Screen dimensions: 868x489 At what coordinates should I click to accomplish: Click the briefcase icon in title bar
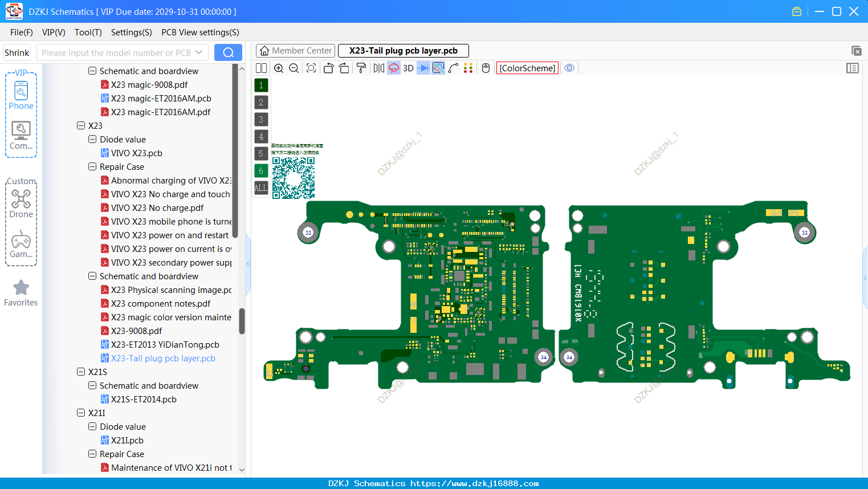[x=797, y=11]
